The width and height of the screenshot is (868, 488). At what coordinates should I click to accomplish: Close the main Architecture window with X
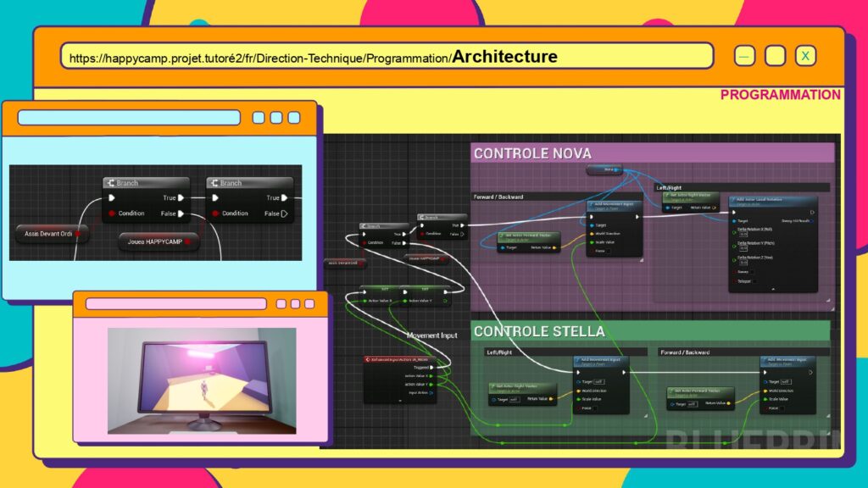click(x=805, y=56)
